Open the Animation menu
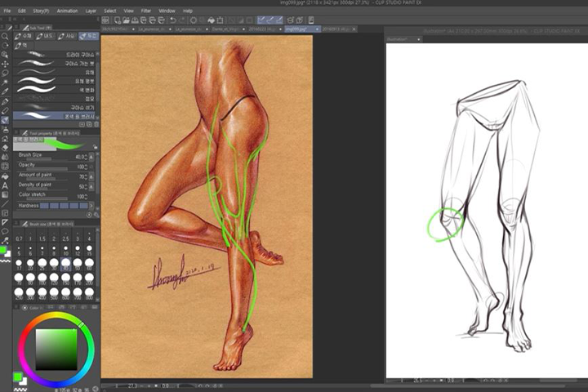The height and width of the screenshot is (392, 588). click(x=67, y=11)
